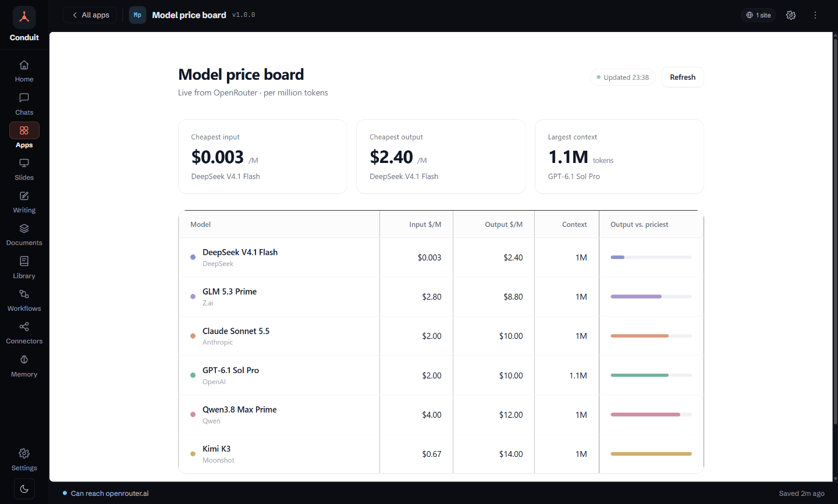The height and width of the screenshot is (504, 838).
Task: Click the Updated 23:38 status pill
Action: [623, 77]
